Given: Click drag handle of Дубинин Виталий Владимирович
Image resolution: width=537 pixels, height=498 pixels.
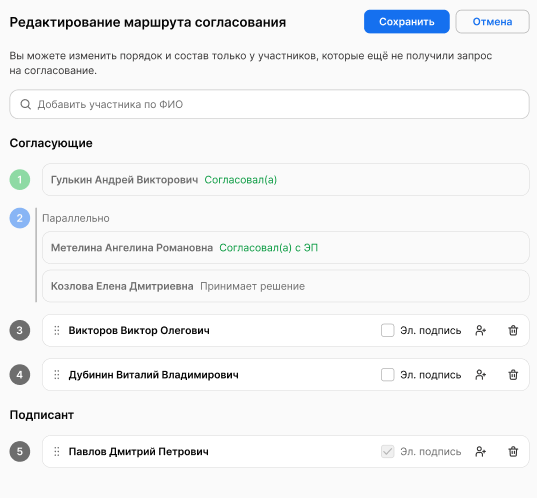Looking at the screenshot, I should pos(57,375).
